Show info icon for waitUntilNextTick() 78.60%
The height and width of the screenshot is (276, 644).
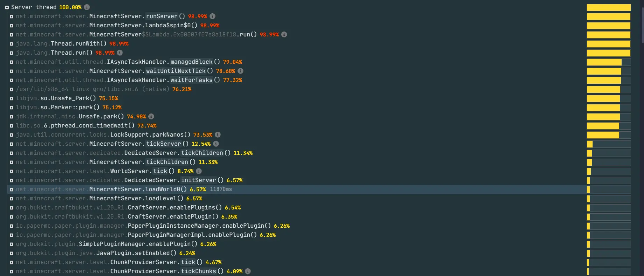[x=240, y=71]
